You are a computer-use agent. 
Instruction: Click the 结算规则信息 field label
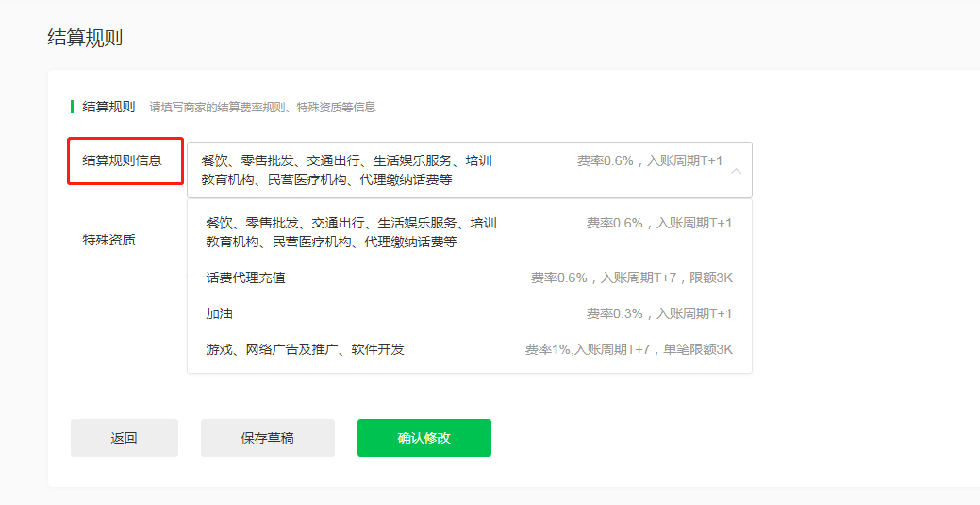coord(123,160)
